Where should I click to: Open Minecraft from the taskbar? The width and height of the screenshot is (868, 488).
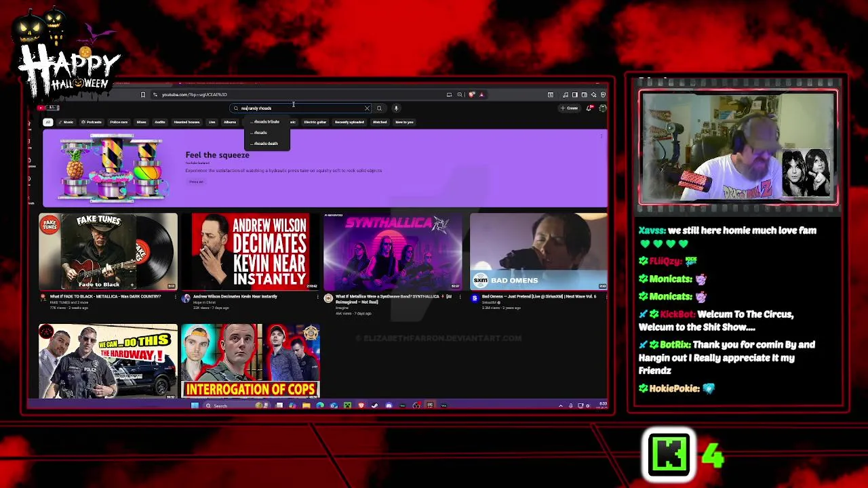click(x=347, y=405)
